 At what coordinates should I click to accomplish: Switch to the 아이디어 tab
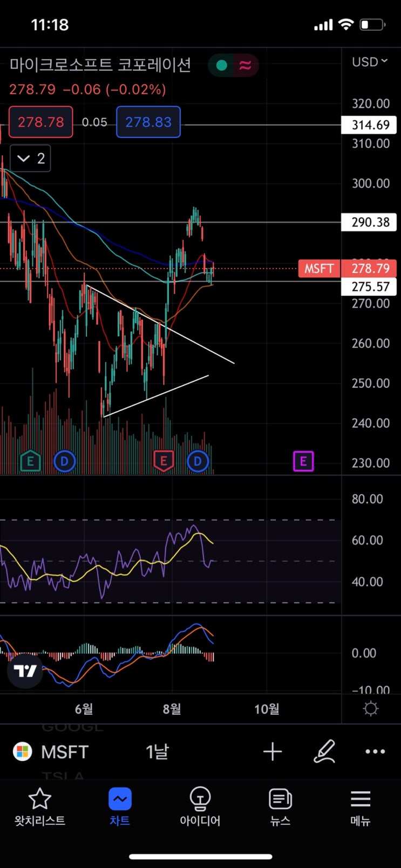coord(200,807)
